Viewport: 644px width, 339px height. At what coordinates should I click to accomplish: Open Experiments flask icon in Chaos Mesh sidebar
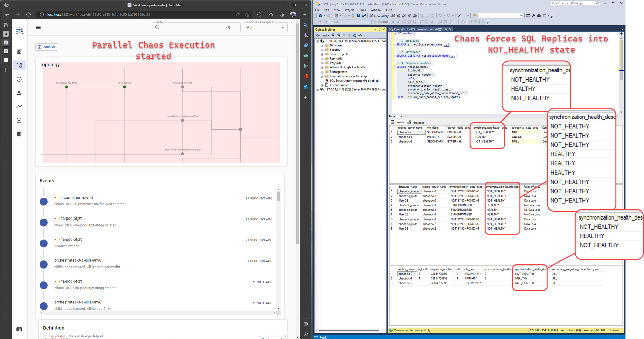click(x=19, y=93)
